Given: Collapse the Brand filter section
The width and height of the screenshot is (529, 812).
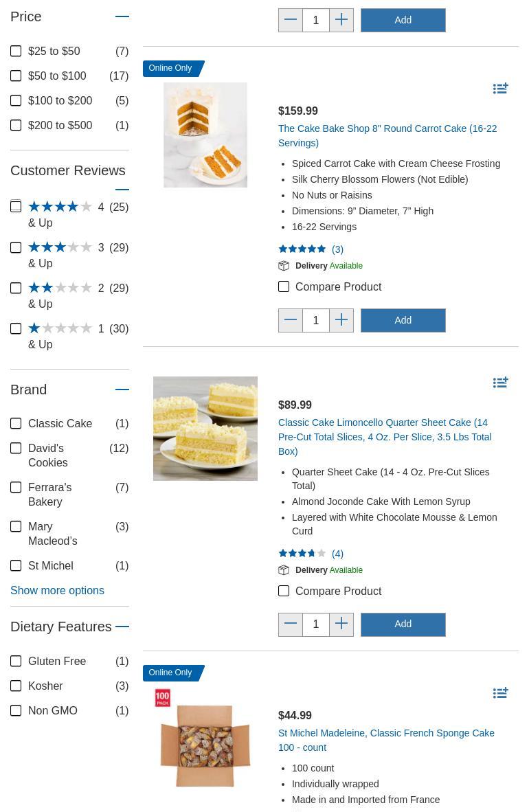Looking at the screenshot, I should pyautogui.click(x=122, y=390).
